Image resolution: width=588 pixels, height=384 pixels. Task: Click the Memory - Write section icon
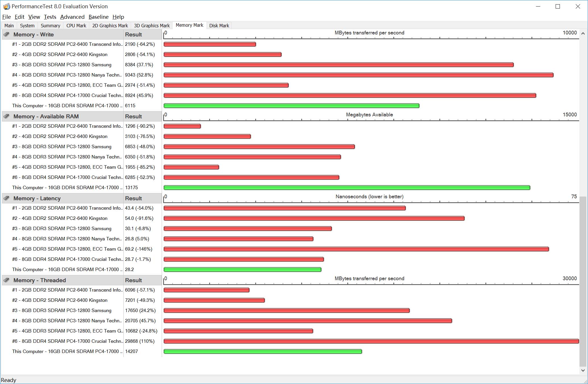(x=7, y=34)
